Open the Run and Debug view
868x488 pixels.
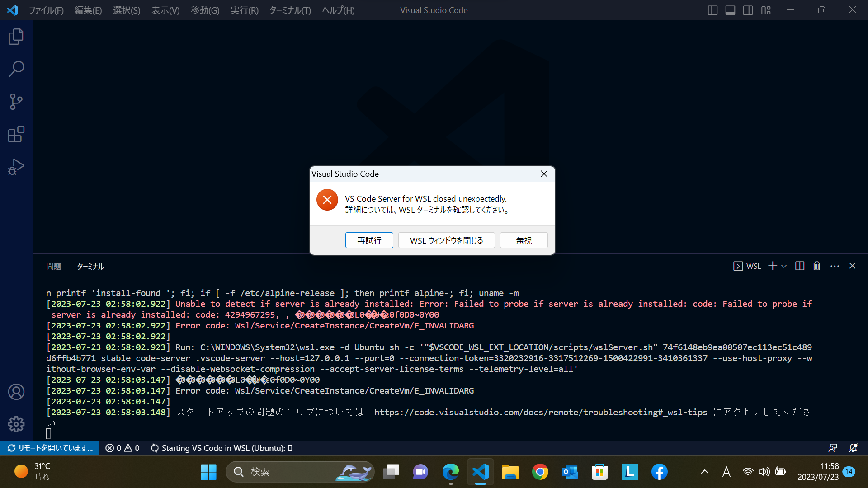pos(16,167)
